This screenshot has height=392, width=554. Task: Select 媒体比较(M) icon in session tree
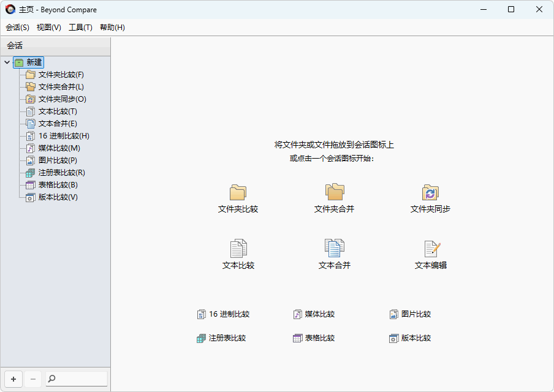(31, 148)
